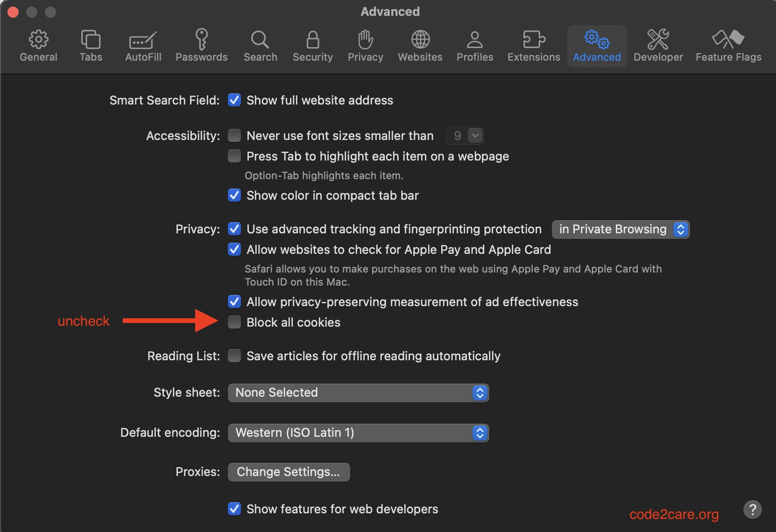This screenshot has width=776, height=532.
Task: Check the Block all cookies checkbox
Action: pos(234,322)
